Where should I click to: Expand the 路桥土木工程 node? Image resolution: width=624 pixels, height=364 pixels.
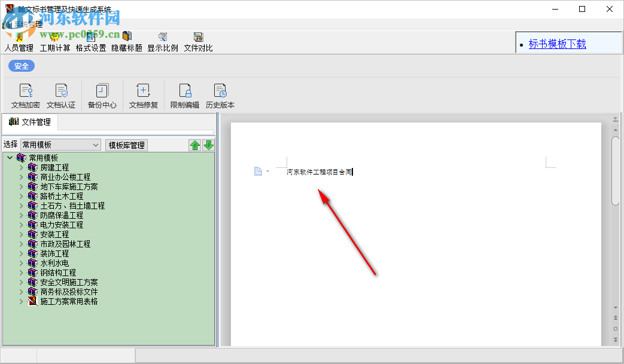[x=22, y=196]
